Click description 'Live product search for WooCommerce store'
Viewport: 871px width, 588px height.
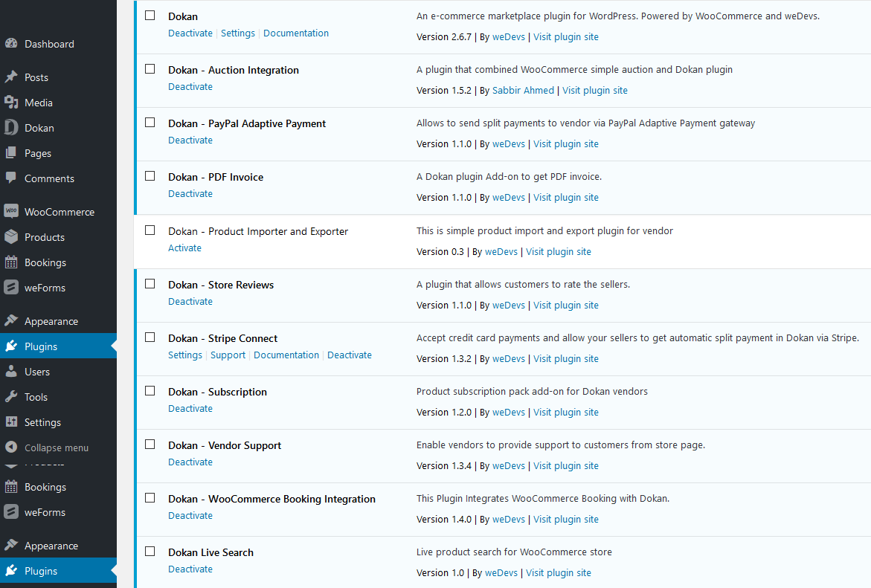click(514, 552)
